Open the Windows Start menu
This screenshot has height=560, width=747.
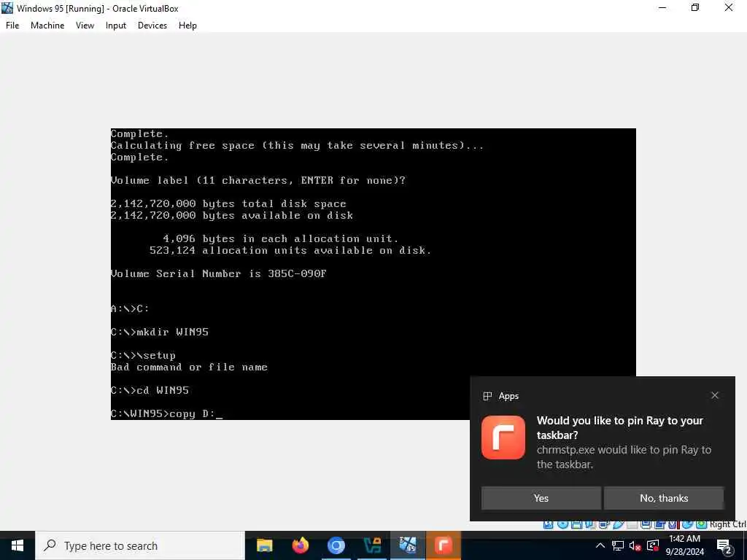18,545
